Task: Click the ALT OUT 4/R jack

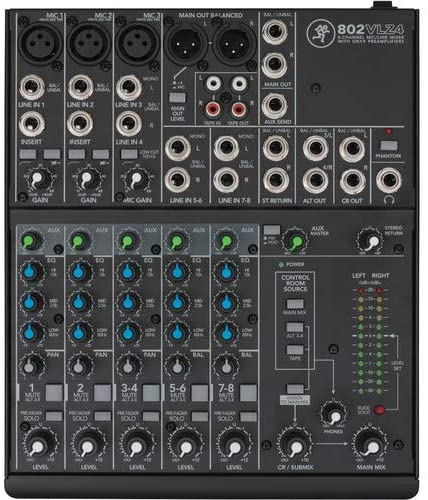Action: pyautogui.click(x=315, y=180)
